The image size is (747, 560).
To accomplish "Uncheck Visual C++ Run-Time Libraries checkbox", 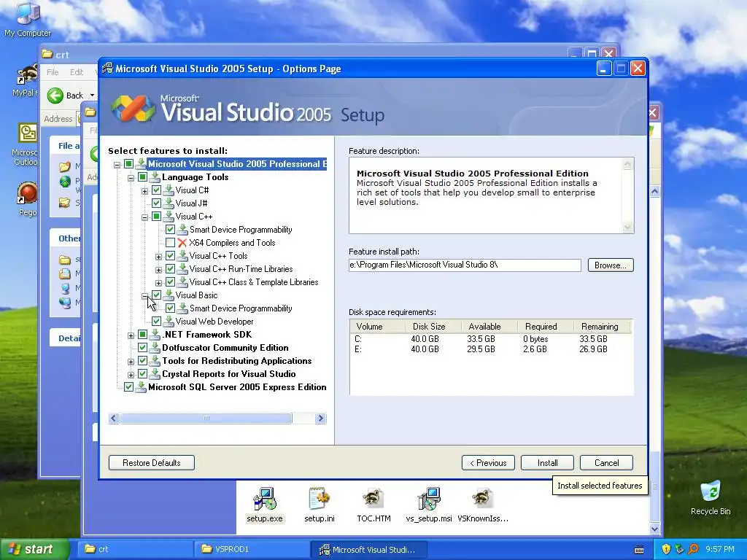I will (170, 269).
